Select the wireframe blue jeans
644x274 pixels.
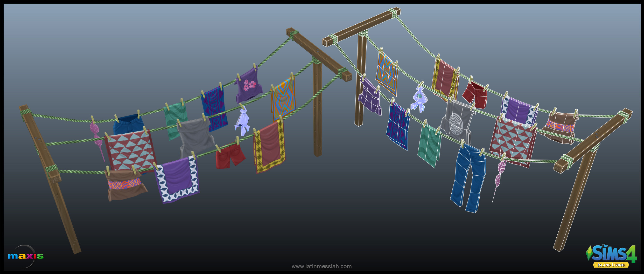468,179
